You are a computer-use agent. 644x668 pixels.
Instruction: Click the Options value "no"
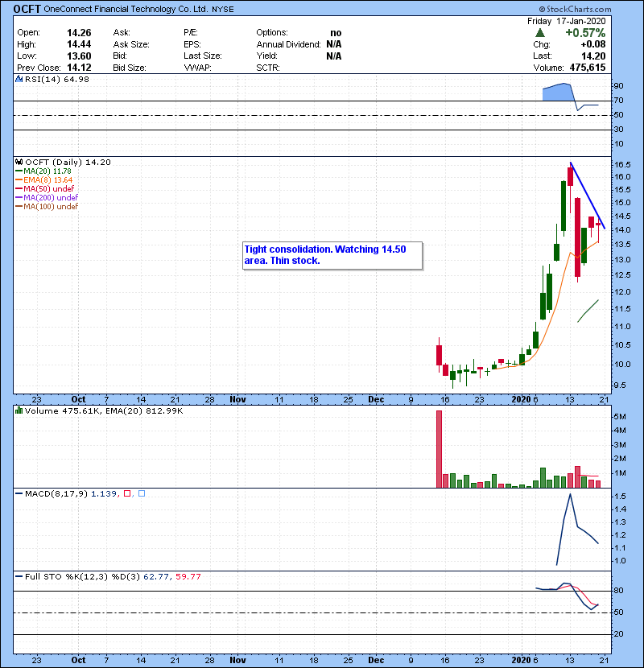click(336, 33)
